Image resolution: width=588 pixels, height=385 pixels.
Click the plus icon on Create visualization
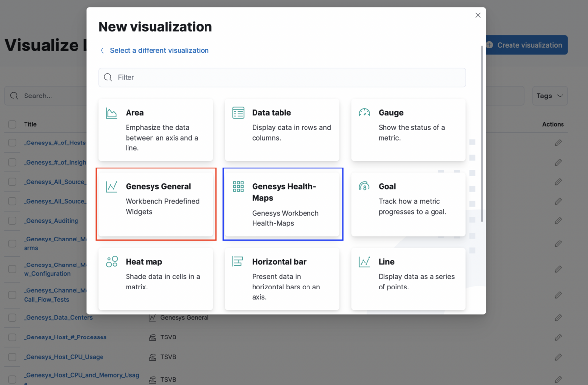489,45
